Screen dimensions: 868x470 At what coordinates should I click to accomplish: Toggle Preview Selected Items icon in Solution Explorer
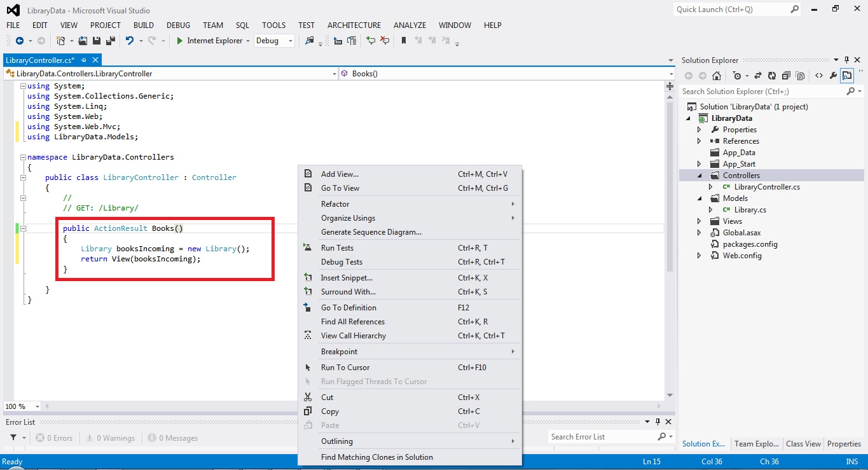tap(847, 76)
